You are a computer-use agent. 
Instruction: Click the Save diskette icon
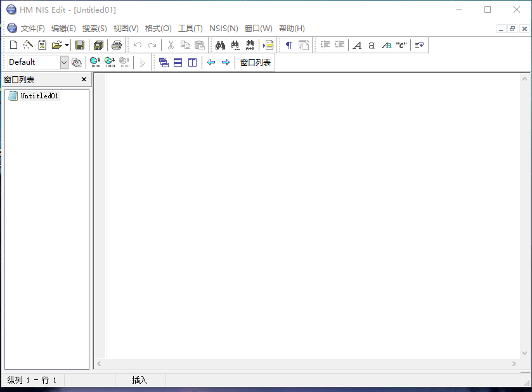pos(80,44)
